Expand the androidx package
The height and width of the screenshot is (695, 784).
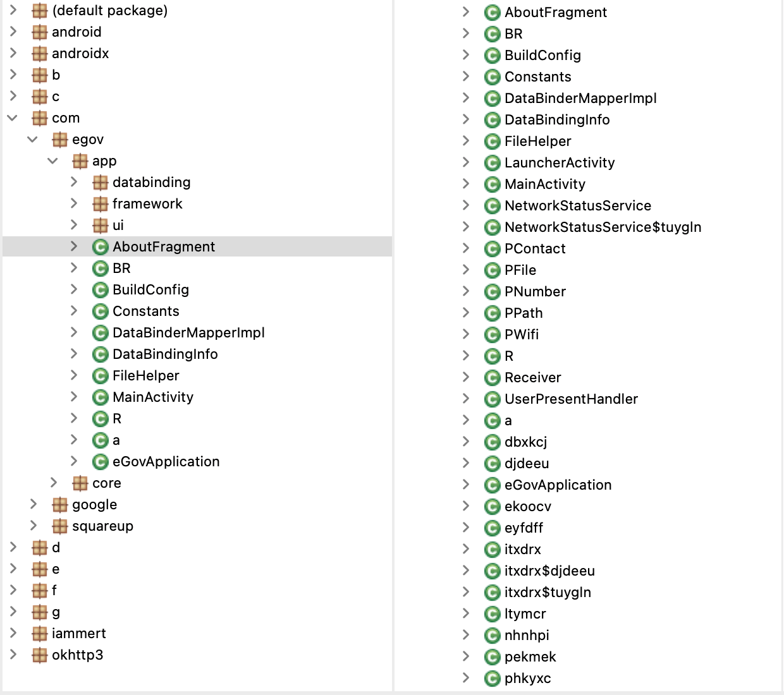[x=13, y=53]
